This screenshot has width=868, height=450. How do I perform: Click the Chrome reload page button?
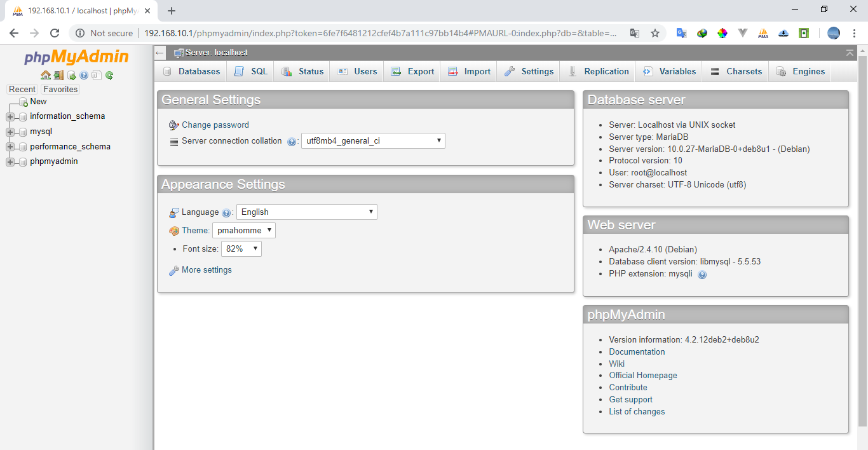pos(55,33)
